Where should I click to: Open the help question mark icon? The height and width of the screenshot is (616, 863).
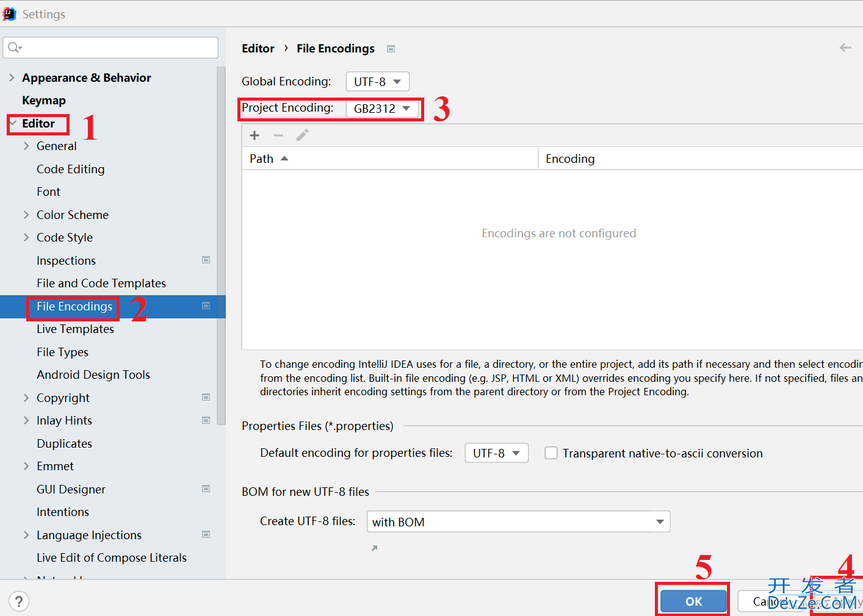tap(19, 601)
